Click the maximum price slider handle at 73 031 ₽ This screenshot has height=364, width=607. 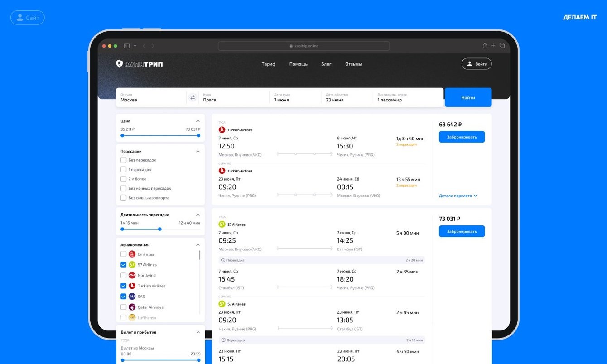198,135
